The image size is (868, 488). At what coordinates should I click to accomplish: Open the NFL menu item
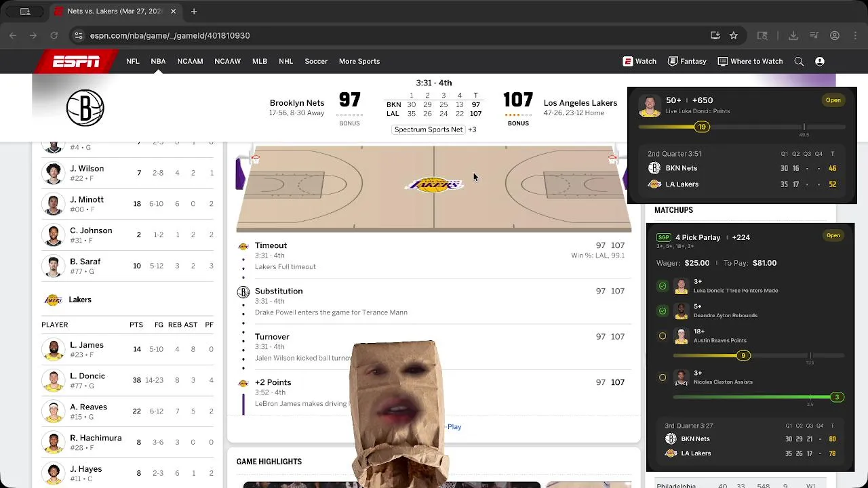pos(132,61)
